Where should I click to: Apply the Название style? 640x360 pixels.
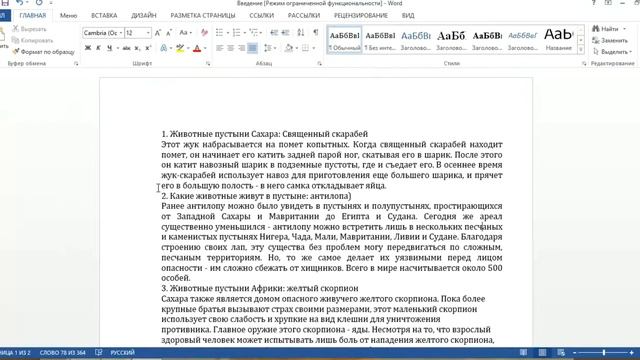(x=558, y=40)
